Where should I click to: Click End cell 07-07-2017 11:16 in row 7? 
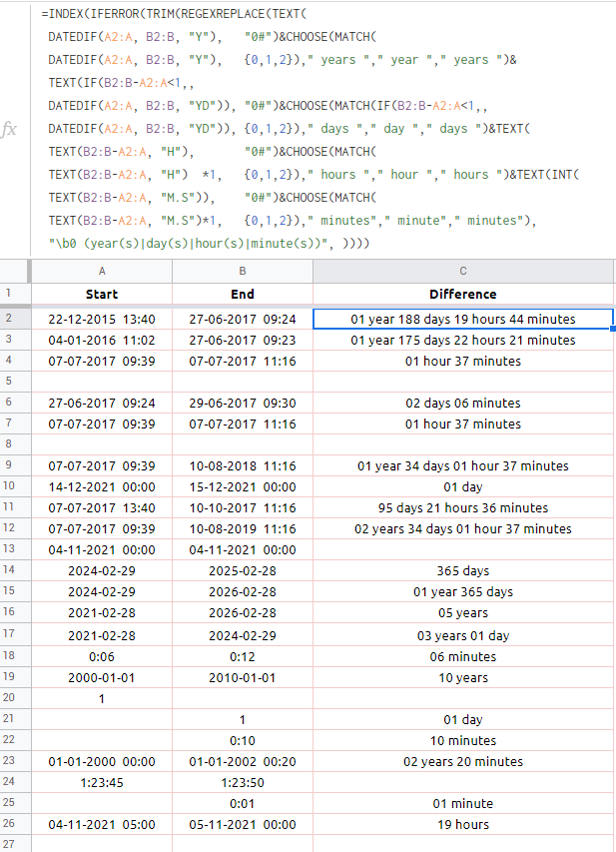coord(243,424)
